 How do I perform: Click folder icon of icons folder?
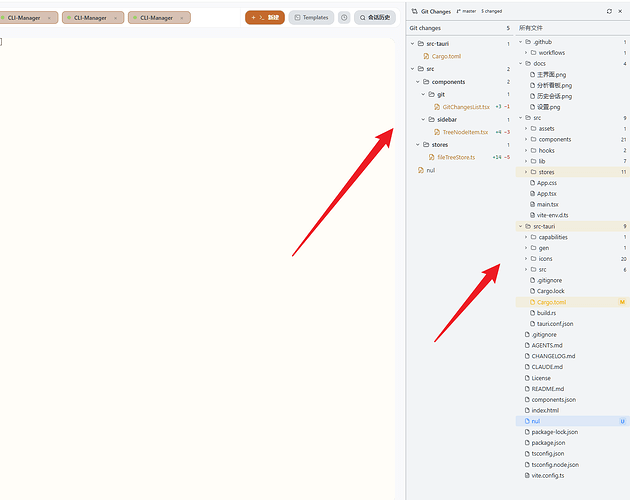tap(534, 259)
